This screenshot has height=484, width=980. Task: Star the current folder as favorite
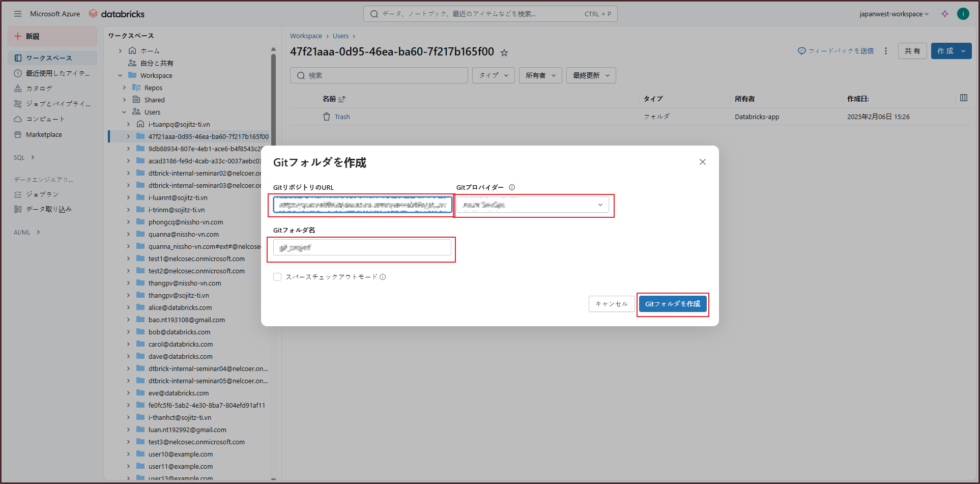point(504,52)
